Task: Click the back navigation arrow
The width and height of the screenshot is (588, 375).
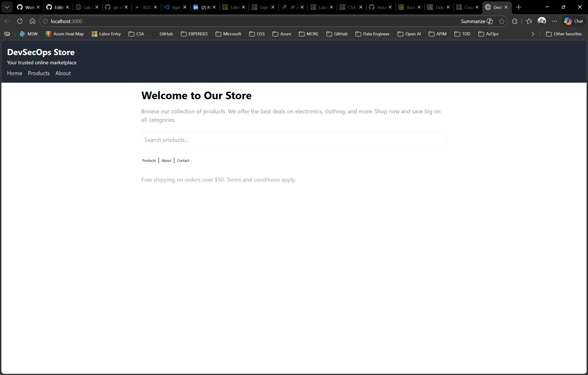Action: 7,21
